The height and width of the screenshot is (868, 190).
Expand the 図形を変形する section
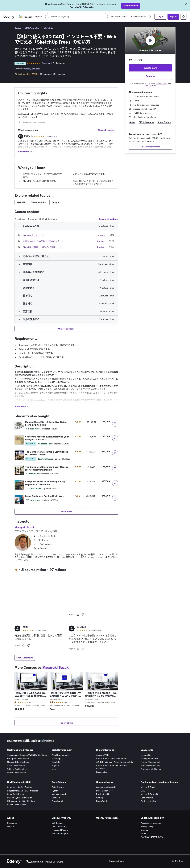point(66,319)
